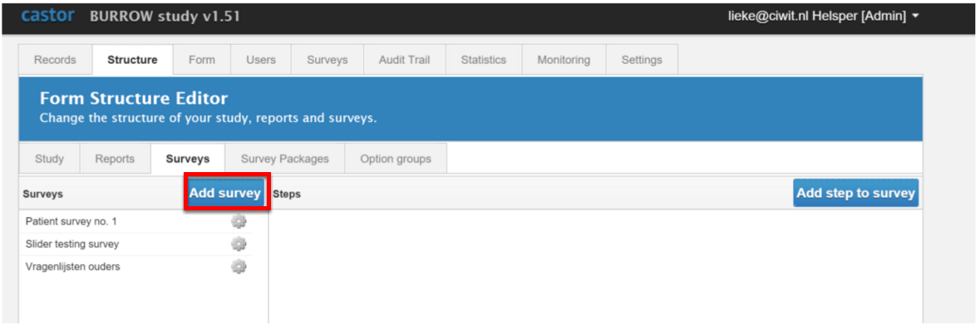980x330 pixels.
Task: Select Vragenlijsten ouders survey in list
Action: [73, 267]
